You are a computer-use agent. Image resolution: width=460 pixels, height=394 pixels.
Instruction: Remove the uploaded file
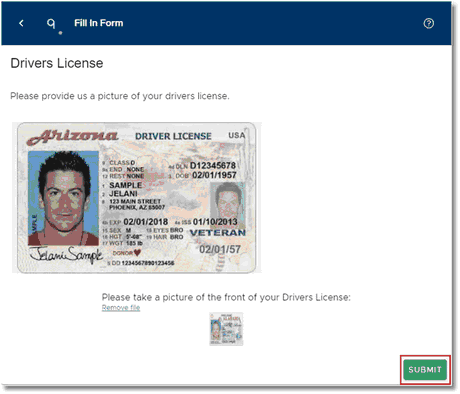[121, 307]
